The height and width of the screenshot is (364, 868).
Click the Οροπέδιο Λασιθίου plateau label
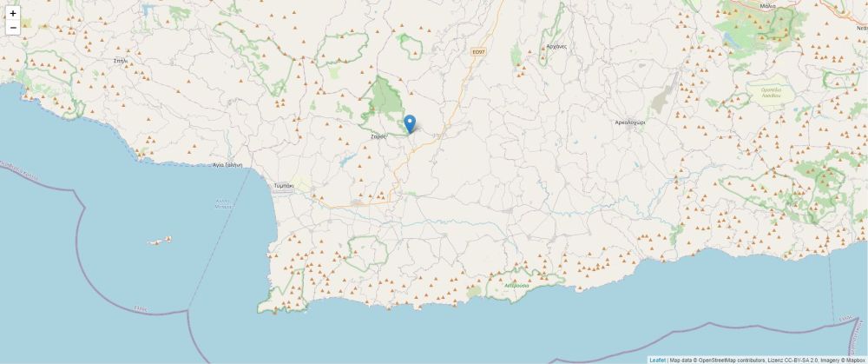coord(771,91)
